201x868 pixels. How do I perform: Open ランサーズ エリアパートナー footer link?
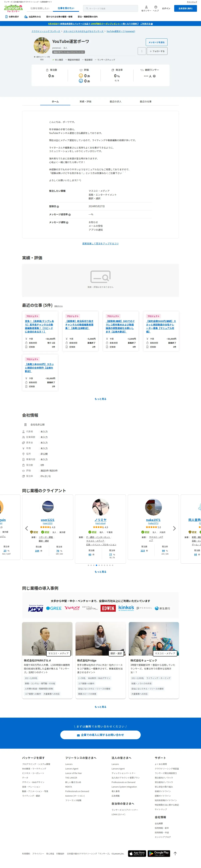125,810
